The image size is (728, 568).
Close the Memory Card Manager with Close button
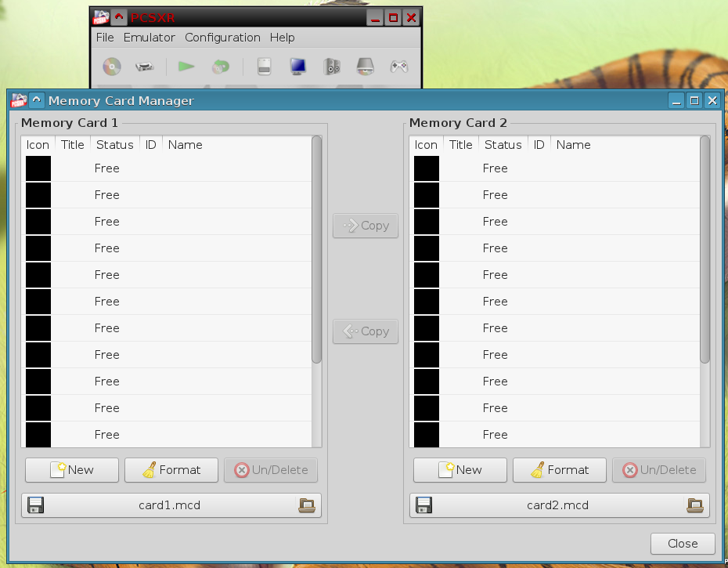[683, 544]
